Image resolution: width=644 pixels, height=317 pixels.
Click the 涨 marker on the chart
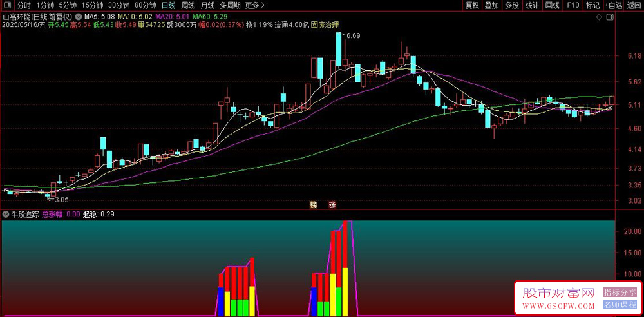click(x=332, y=204)
